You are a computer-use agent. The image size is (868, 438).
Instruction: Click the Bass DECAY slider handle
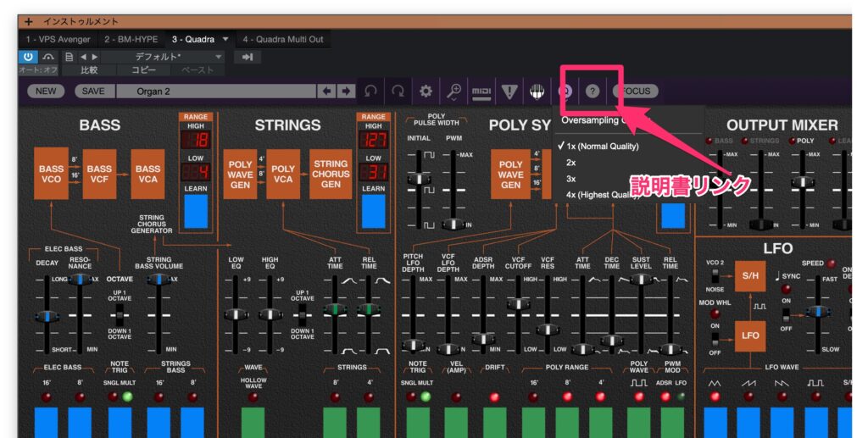[47, 317]
